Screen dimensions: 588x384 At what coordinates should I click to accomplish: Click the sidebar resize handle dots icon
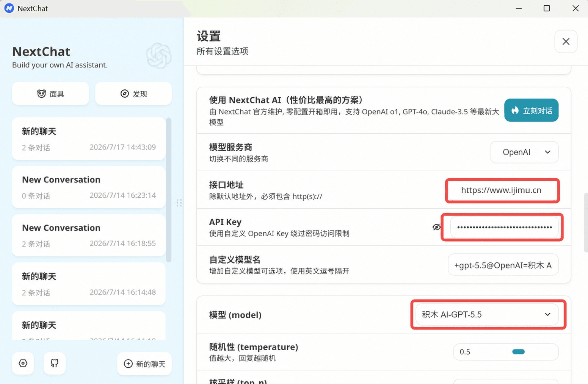pos(179,203)
